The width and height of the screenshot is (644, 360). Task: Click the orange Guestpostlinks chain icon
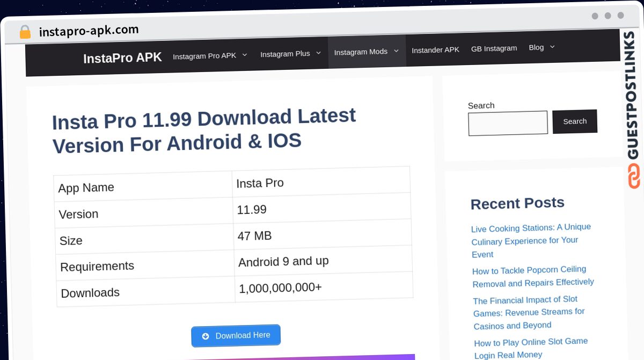(634, 176)
